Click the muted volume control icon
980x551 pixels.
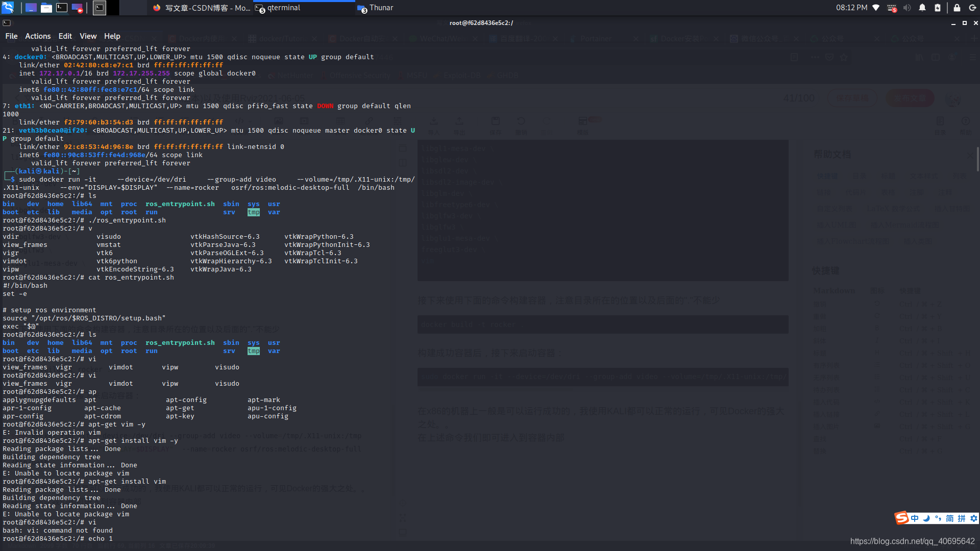tap(907, 8)
